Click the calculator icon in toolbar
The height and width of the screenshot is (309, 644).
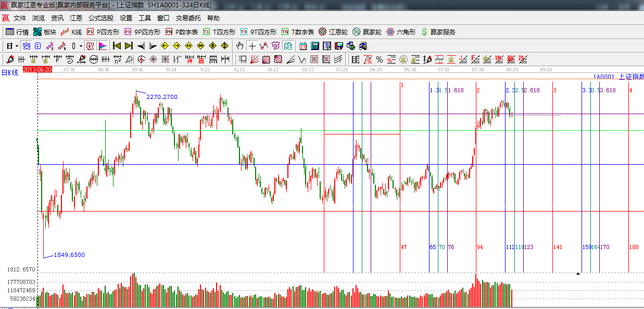point(314,46)
